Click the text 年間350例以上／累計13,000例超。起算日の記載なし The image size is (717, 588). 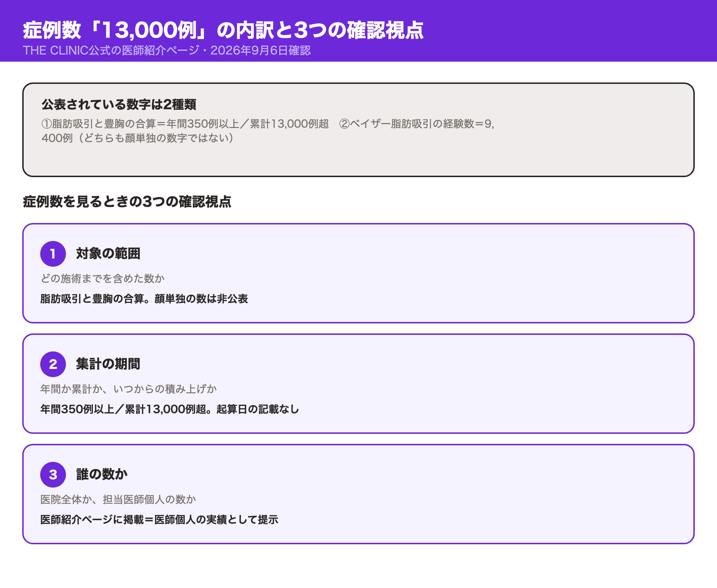click(x=170, y=409)
